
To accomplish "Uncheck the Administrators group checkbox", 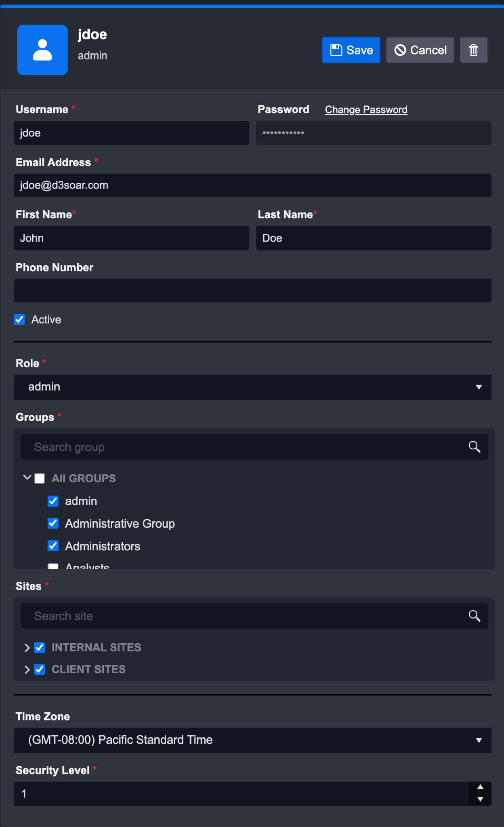I will [53, 546].
